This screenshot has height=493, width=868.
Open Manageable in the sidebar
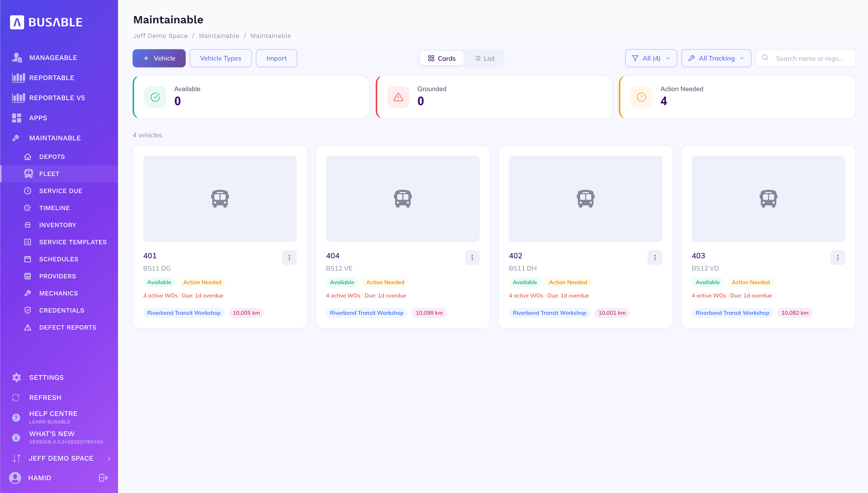pyautogui.click(x=59, y=57)
